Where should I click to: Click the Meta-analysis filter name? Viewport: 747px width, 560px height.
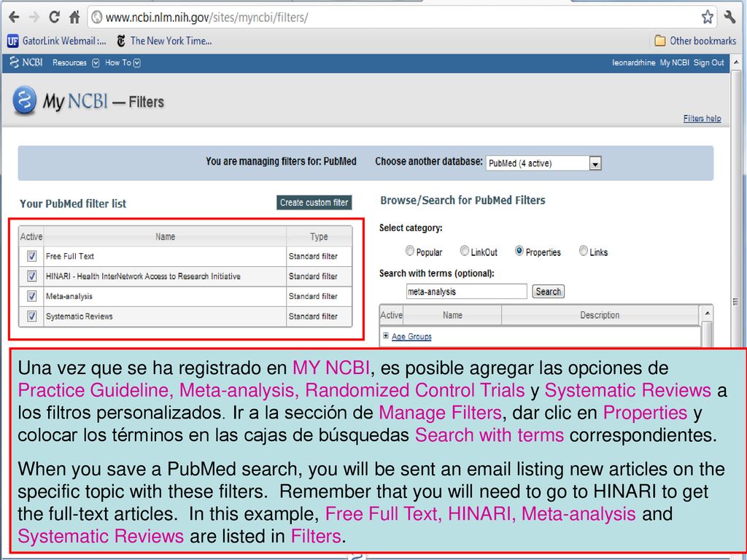(69, 296)
